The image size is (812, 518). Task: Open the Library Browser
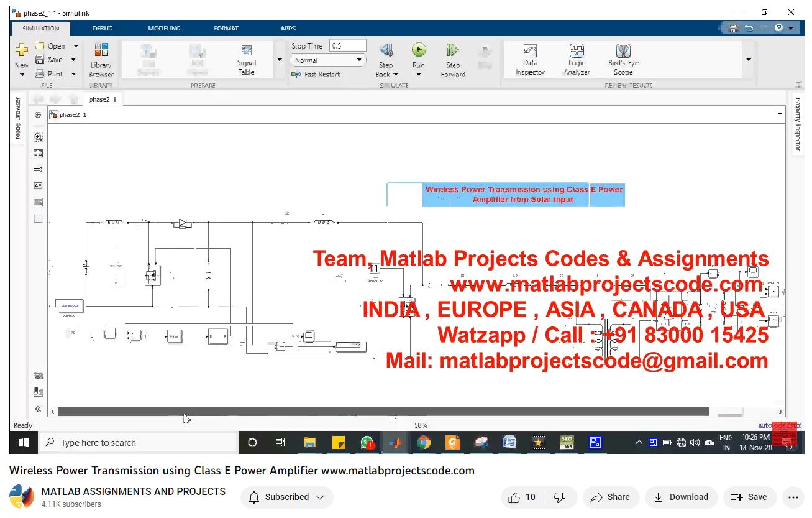101,60
